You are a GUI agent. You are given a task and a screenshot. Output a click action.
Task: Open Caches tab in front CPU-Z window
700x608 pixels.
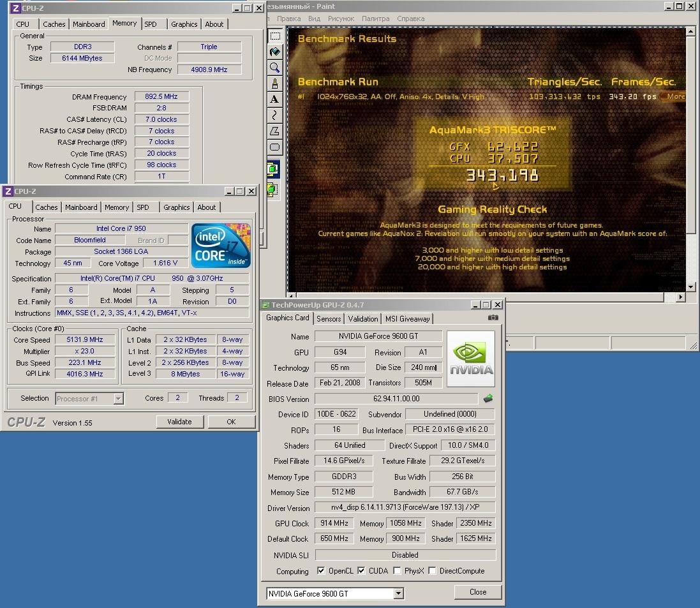pyautogui.click(x=47, y=207)
